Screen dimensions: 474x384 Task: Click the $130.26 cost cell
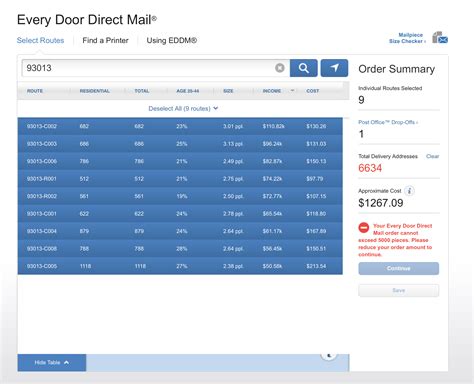click(x=316, y=126)
